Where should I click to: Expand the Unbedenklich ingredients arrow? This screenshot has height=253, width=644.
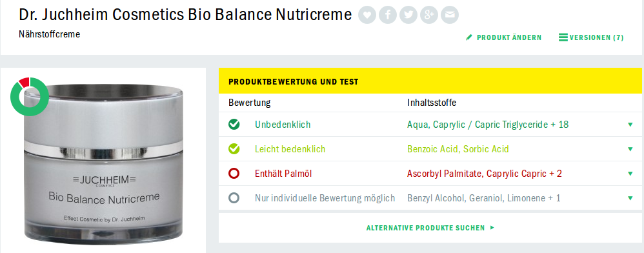pos(630,125)
